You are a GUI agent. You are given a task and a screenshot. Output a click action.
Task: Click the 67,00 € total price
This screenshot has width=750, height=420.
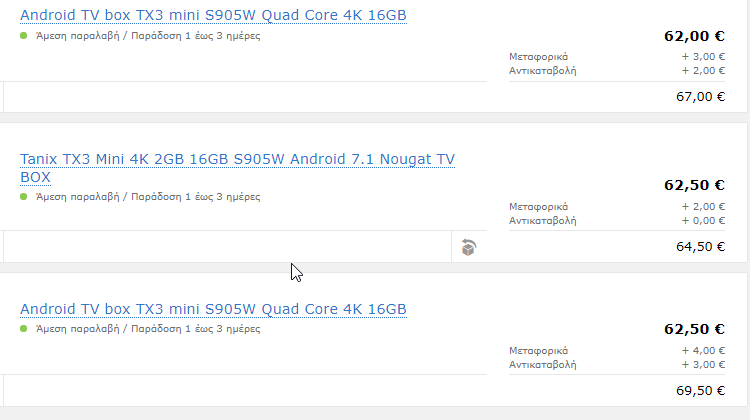pos(699,97)
